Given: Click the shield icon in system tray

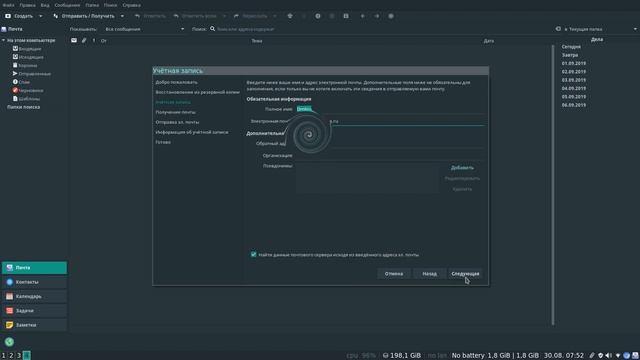Looking at the screenshot, I should pos(600,356).
